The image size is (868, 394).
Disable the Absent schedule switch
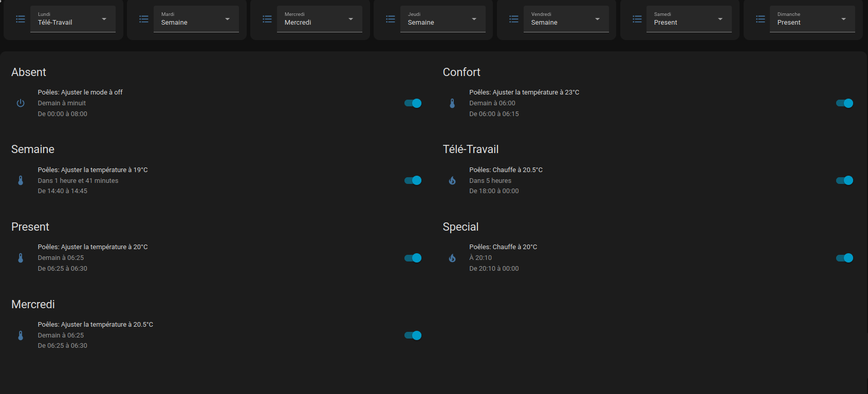point(413,103)
